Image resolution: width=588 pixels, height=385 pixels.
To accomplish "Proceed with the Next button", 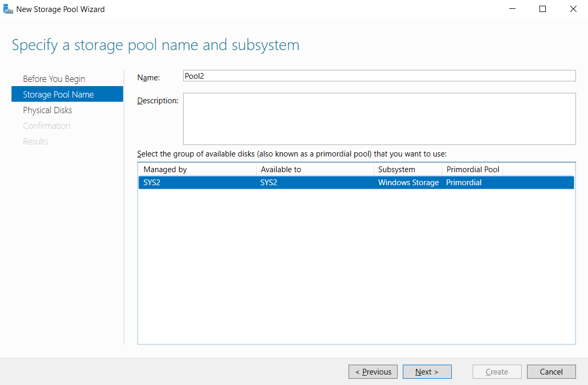I will [427, 372].
